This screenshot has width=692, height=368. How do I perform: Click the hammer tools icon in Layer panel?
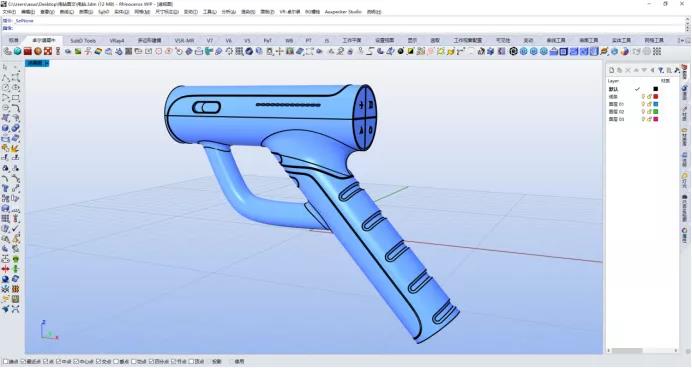677,70
